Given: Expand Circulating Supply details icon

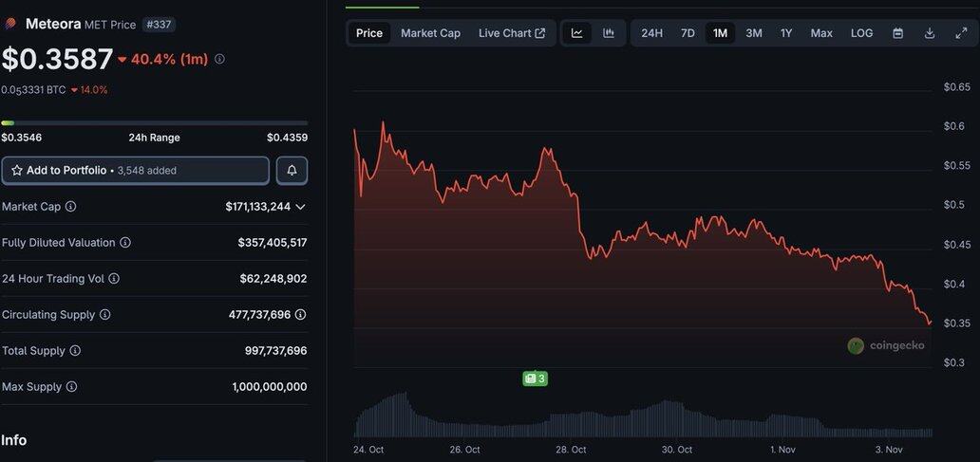Looking at the screenshot, I should [301, 315].
